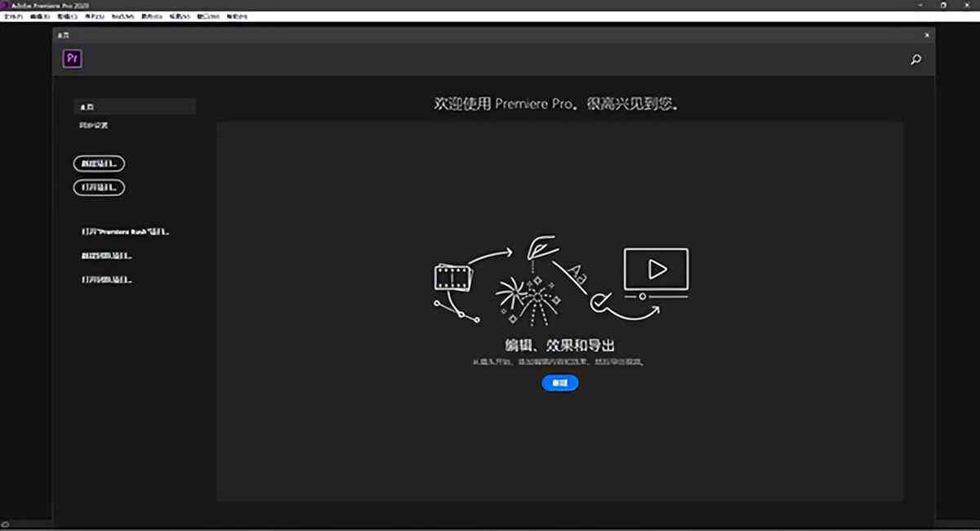The image size is (980, 531).
Task: Open the 标记(M) Markers menu
Action: tap(123, 16)
